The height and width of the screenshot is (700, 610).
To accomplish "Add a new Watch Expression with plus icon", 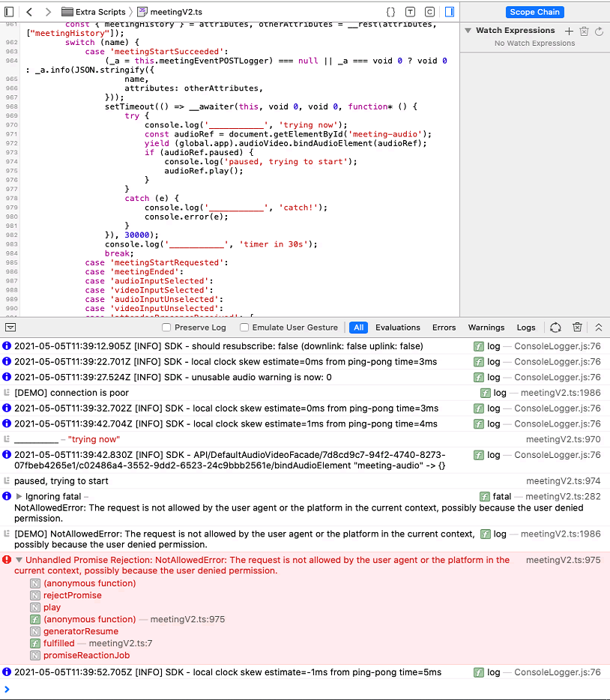I will pos(567,30).
